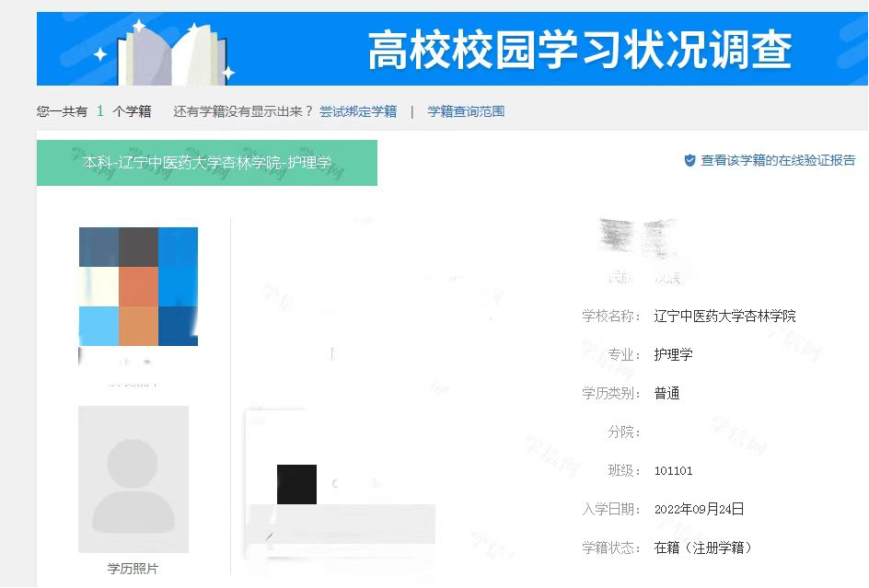
Task: Open the 学籍查询范围 link
Action: point(466,111)
